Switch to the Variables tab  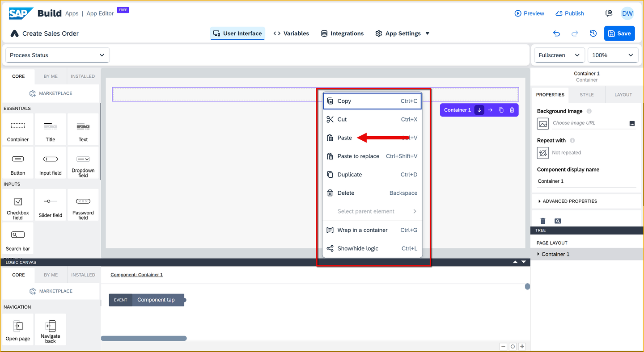[291, 34]
